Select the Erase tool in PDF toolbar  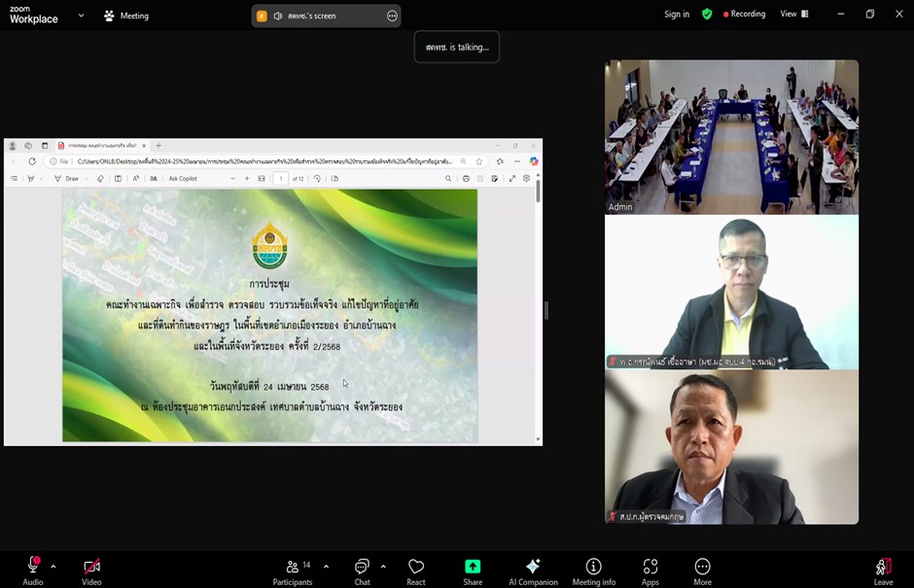pyautogui.click(x=100, y=178)
